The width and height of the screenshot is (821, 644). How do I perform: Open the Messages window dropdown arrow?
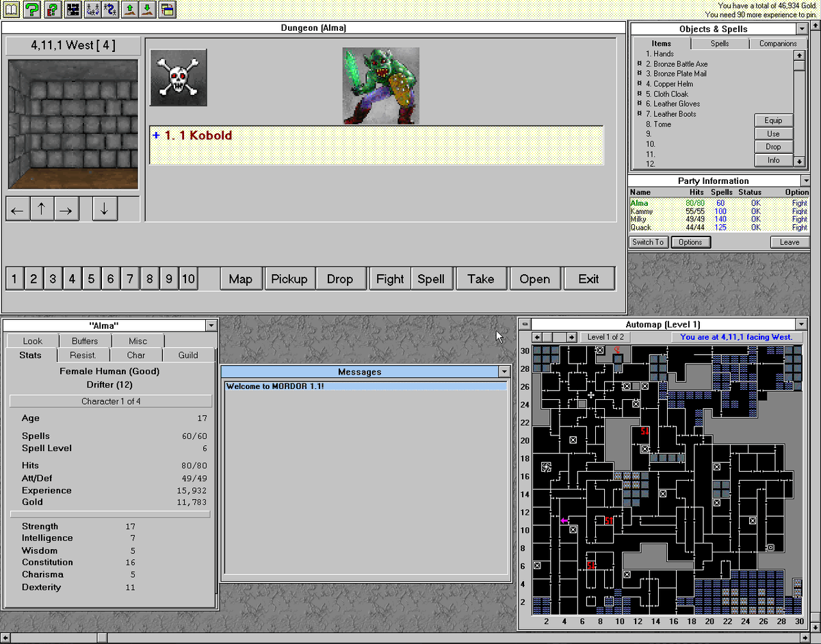504,371
